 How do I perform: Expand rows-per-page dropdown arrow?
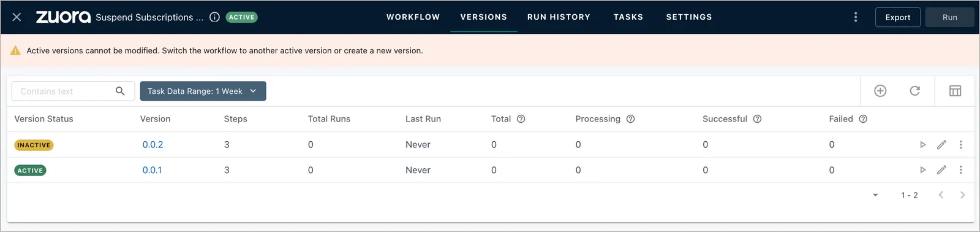coord(875,195)
